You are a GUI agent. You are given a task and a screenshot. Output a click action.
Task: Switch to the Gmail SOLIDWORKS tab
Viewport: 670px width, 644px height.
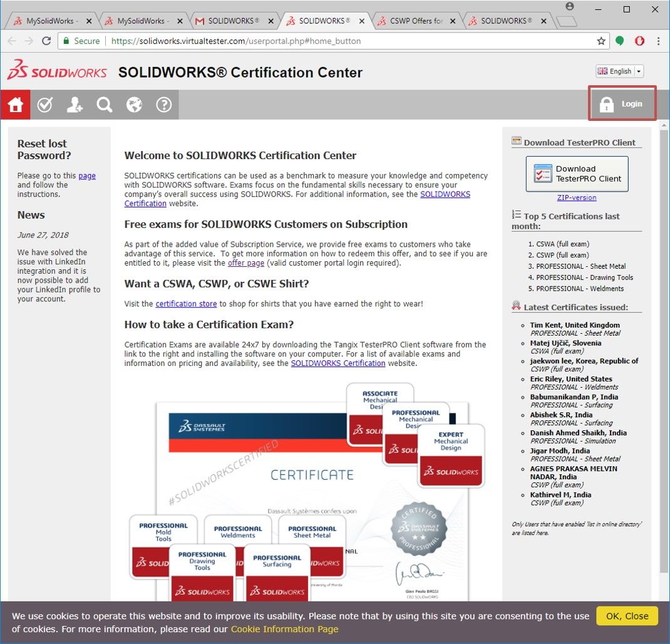click(x=233, y=21)
